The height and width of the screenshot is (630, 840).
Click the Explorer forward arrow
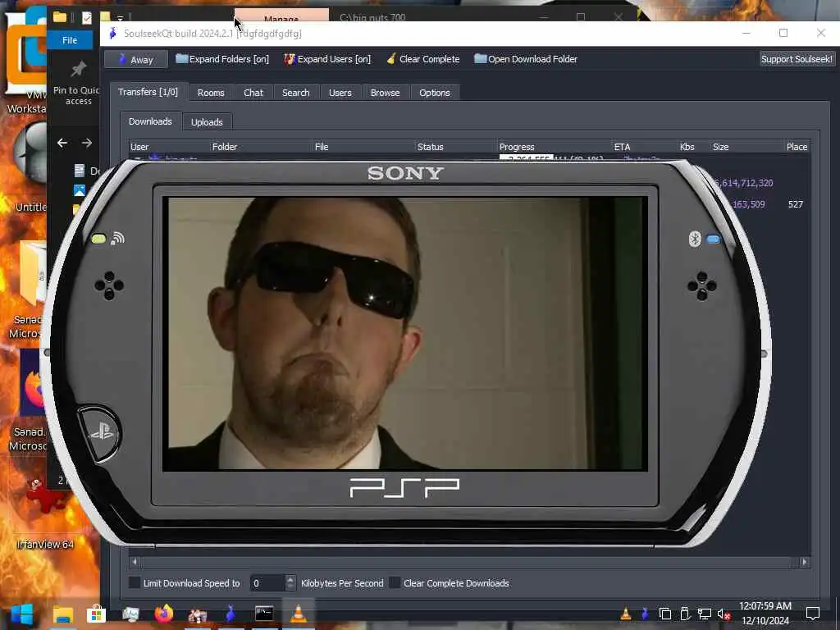[x=87, y=143]
